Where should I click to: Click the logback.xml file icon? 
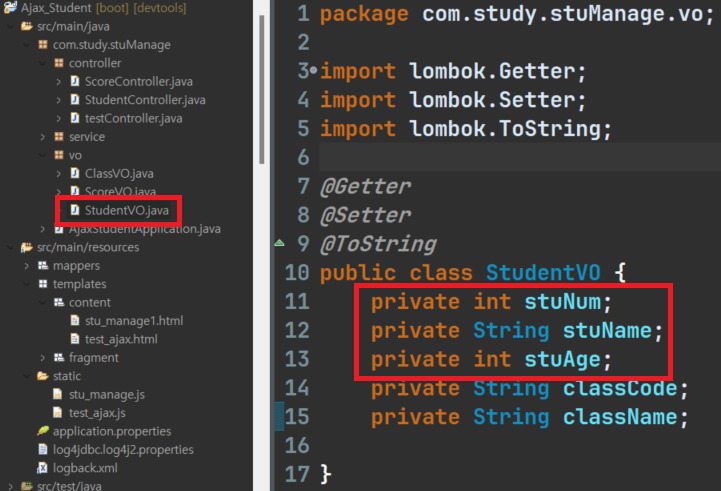pyautogui.click(x=42, y=468)
